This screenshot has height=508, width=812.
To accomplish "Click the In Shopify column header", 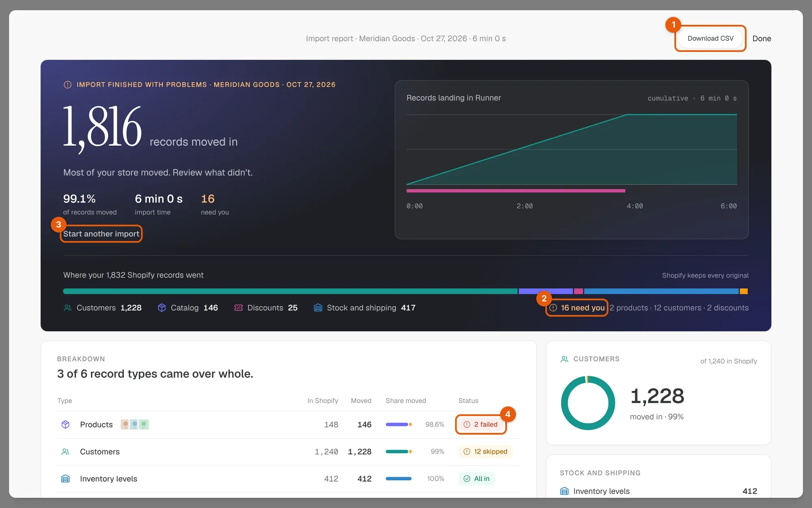I will [x=323, y=401].
